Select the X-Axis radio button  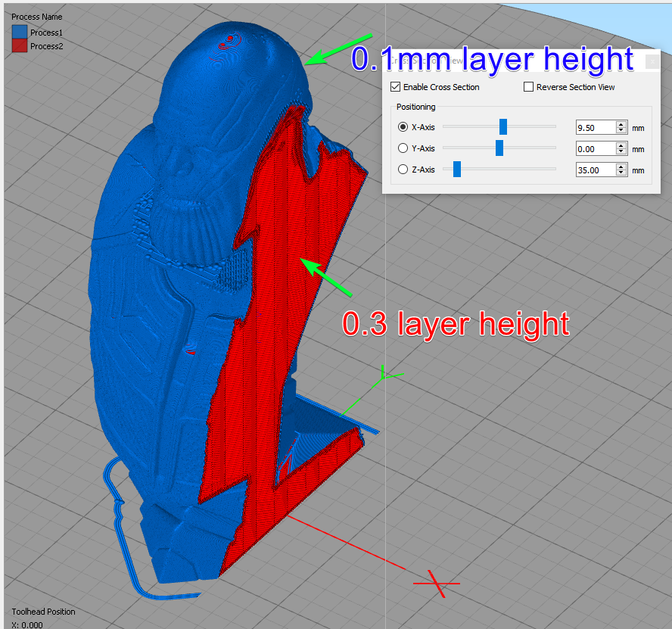coord(403,126)
